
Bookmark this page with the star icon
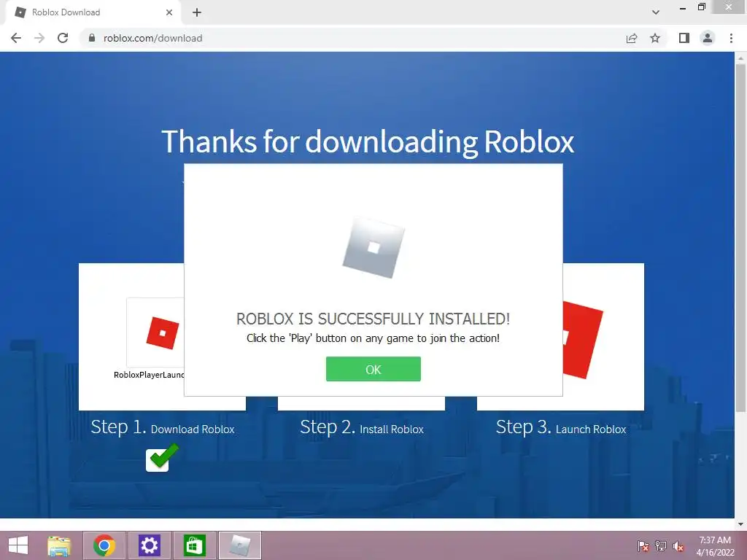click(655, 38)
